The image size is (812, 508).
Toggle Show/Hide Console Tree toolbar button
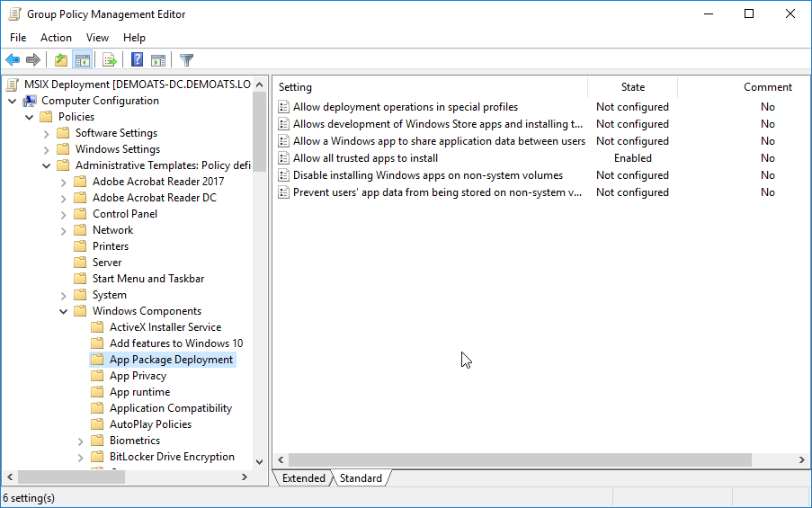(83, 60)
